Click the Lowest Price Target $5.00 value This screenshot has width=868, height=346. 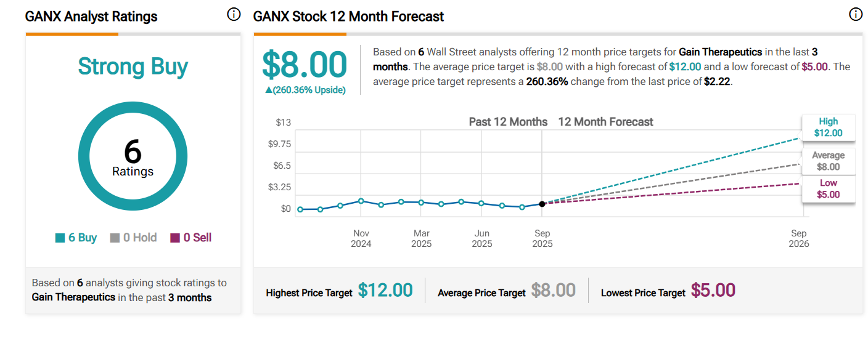pyautogui.click(x=713, y=291)
